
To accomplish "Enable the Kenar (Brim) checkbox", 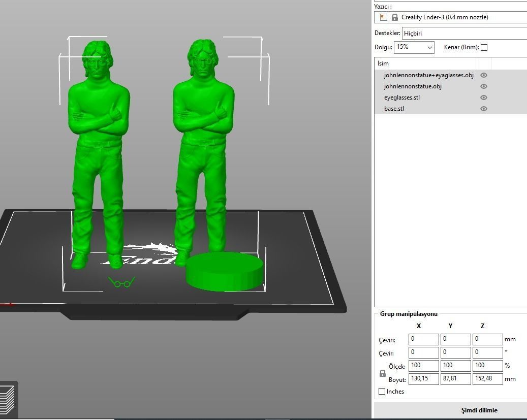I will point(484,47).
